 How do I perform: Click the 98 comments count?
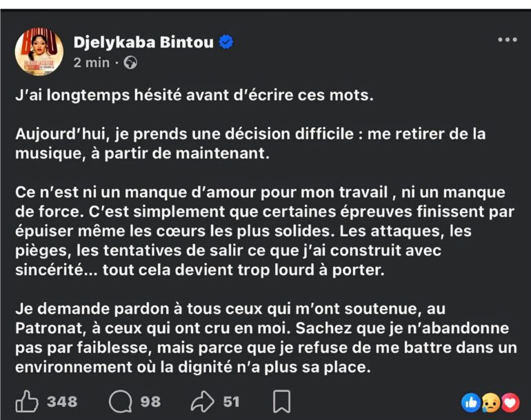[x=150, y=401]
